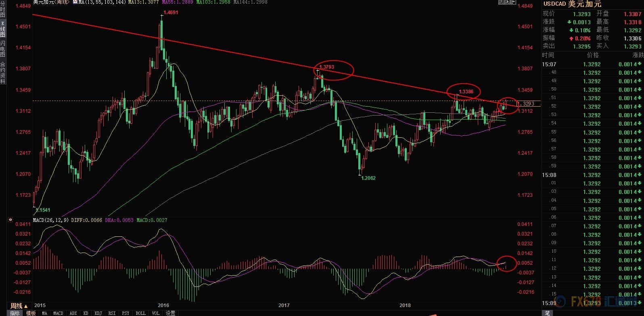The width and height of the screenshot is (644, 316).
Task: Switch to 分时图 side tab
Action: [3, 10]
